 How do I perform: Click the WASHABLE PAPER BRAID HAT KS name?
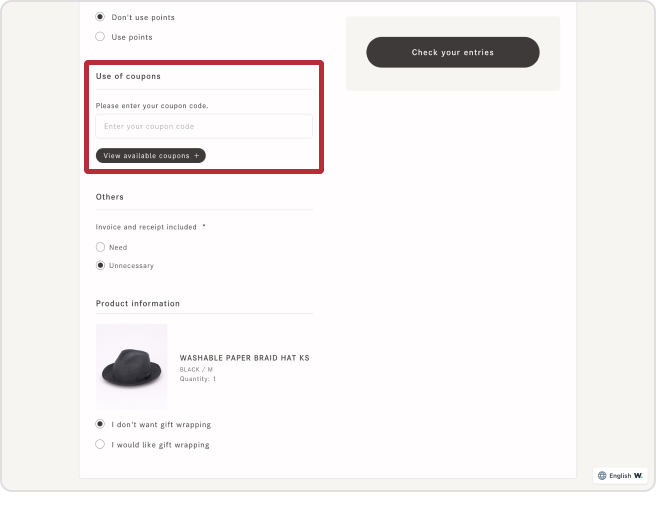point(244,358)
